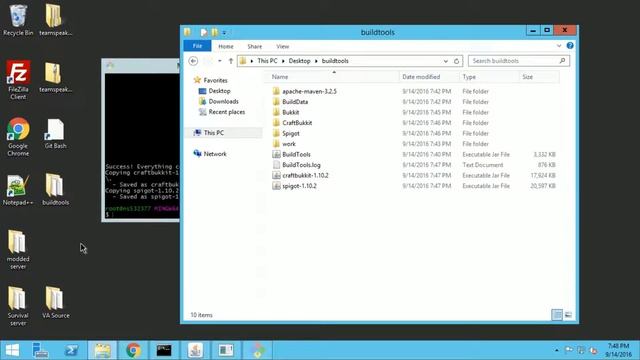Select the modded server desktop folder

point(18,250)
